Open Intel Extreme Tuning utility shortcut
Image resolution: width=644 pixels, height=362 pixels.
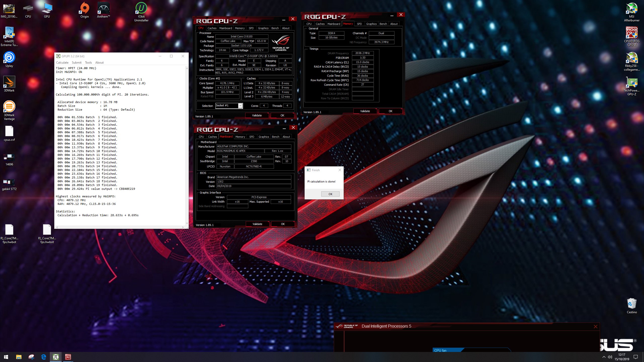coord(9,36)
